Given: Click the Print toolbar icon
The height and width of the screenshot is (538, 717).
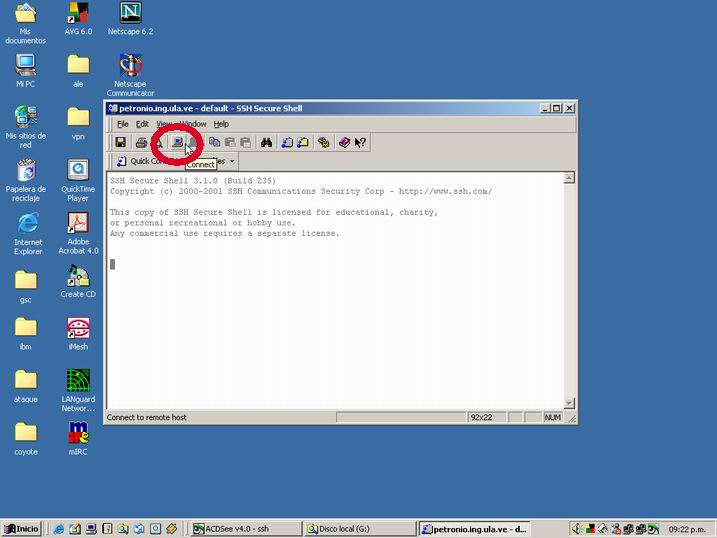Looking at the screenshot, I should 141,142.
